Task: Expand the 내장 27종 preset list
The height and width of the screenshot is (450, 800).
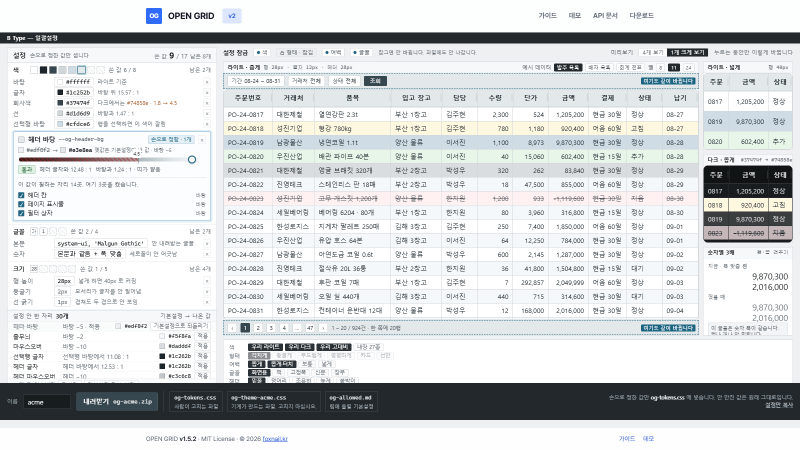Action: [368, 347]
